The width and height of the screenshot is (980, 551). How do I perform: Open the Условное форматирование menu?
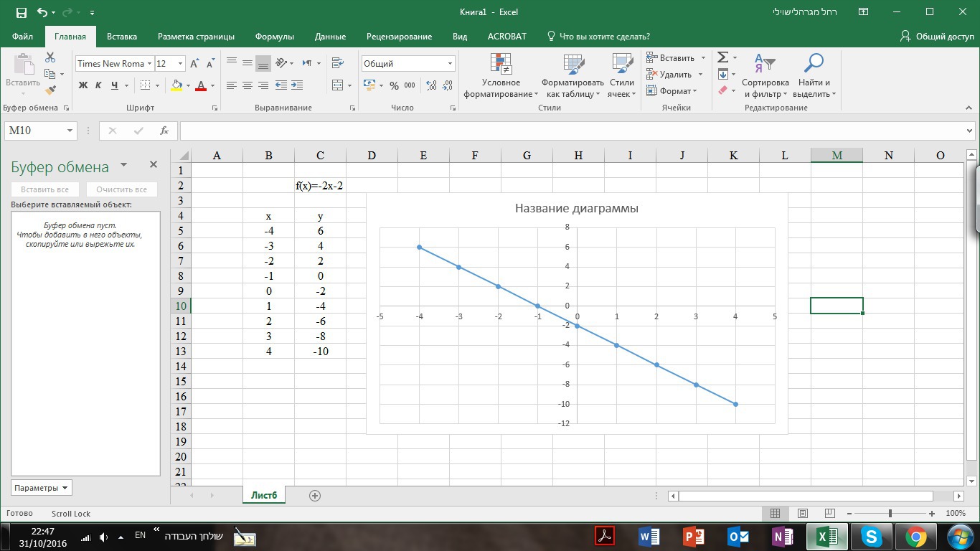coord(501,75)
